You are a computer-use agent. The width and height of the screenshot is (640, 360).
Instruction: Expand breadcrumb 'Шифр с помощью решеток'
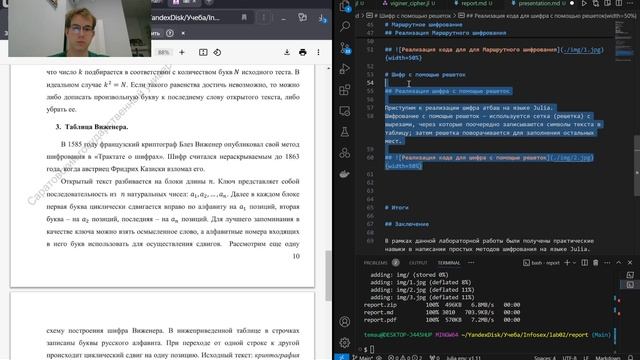coord(413,16)
